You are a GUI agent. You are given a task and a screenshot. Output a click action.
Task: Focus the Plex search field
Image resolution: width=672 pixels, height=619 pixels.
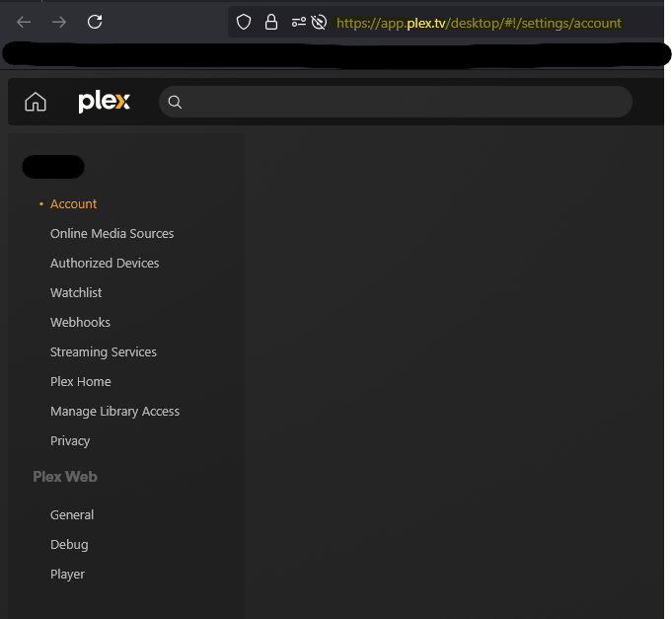tap(395, 102)
